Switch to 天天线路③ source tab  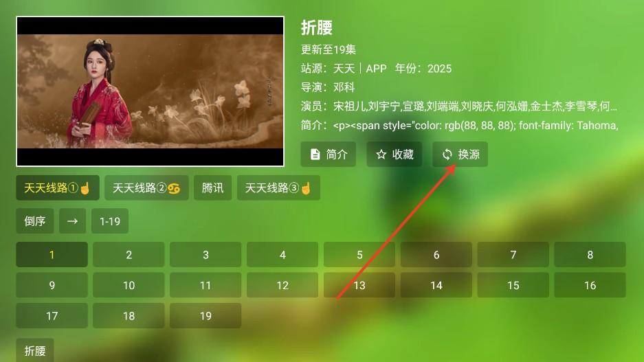click(278, 188)
